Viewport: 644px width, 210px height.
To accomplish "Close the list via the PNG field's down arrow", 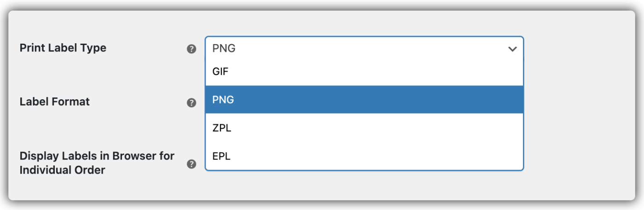I will [512, 49].
